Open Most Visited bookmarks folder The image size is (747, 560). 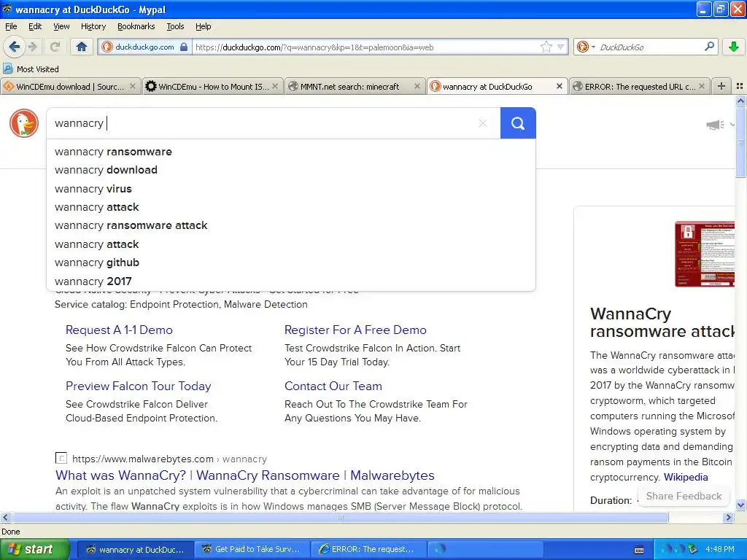(x=31, y=69)
